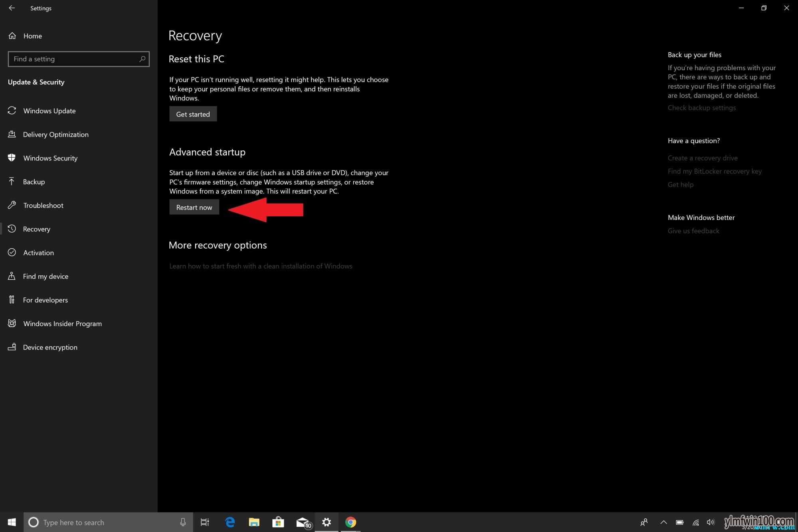The width and height of the screenshot is (798, 532).
Task: Select Windows Insider Program in sidebar
Action: coord(62,324)
